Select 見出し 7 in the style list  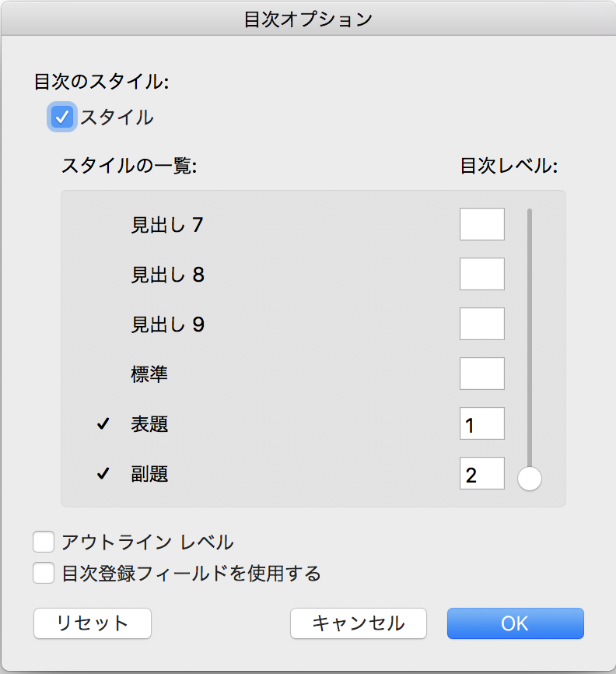(167, 225)
